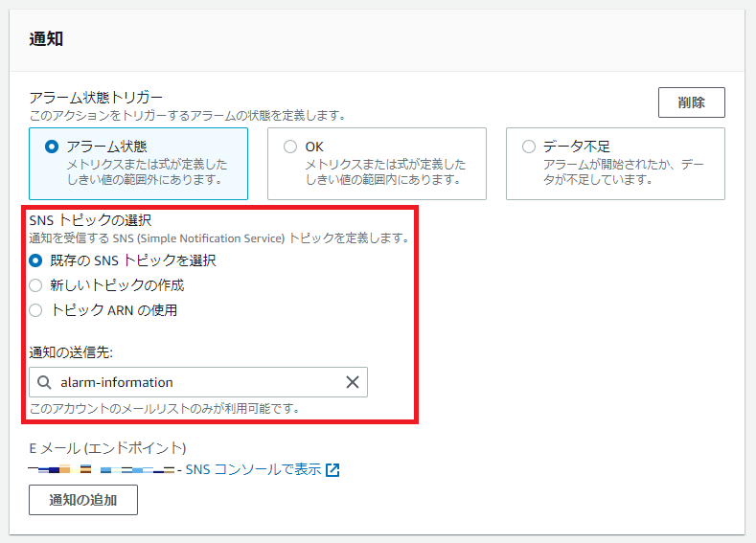Click the 通知 section heading

pyautogui.click(x=46, y=39)
